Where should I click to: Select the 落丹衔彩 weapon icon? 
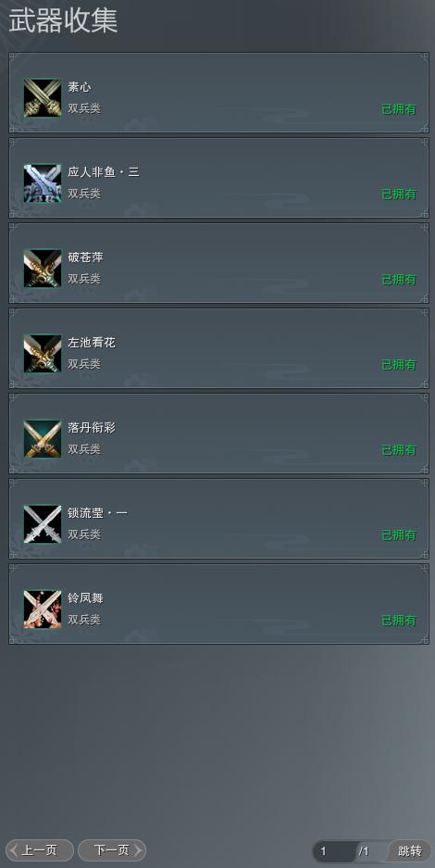point(43,439)
